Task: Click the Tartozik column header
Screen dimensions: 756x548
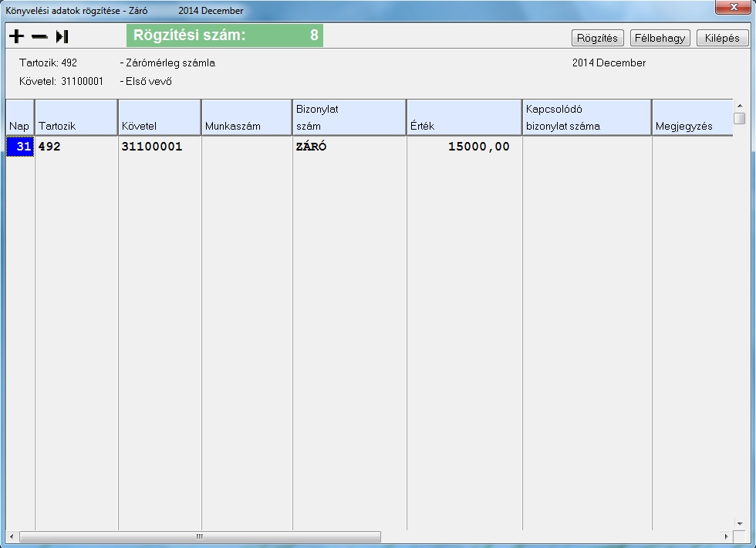Action: click(76, 118)
